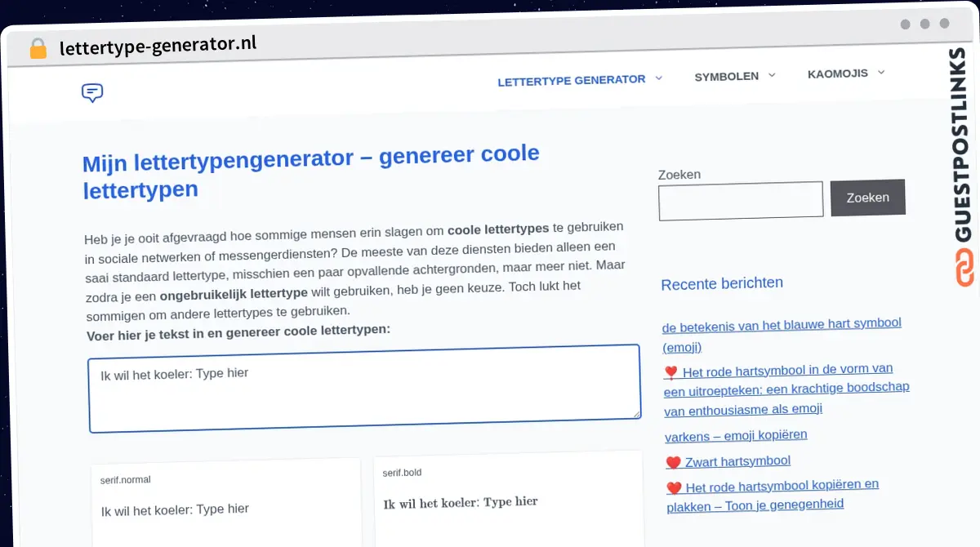Click the heart icon before "Het rode hartsymbool in de vorm van"

[x=670, y=369]
